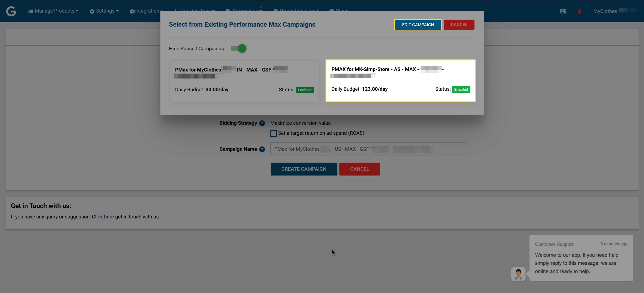Click the Campaign Name help icon

click(x=262, y=149)
